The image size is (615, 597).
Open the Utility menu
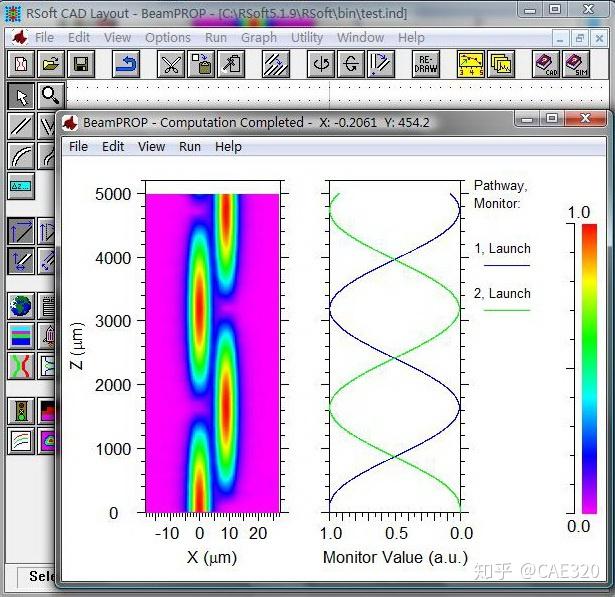point(307,38)
